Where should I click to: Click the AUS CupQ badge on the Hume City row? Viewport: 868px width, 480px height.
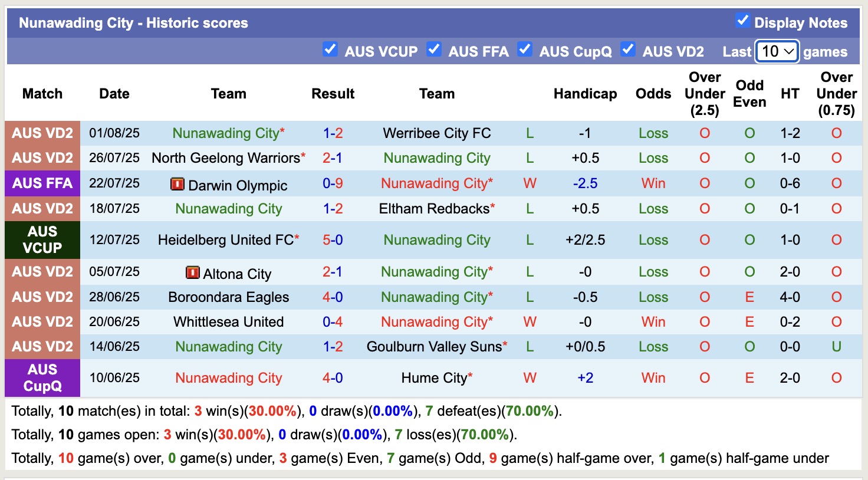42,378
